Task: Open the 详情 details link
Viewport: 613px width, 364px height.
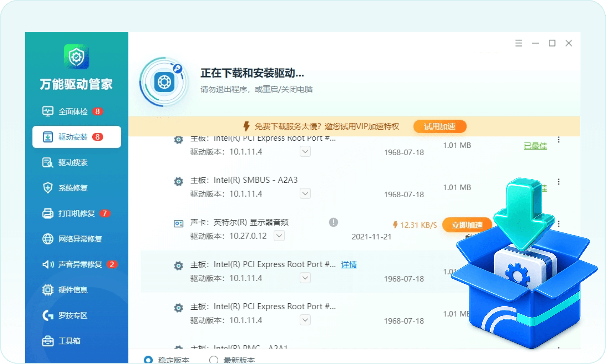Action: [x=349, y=265]
